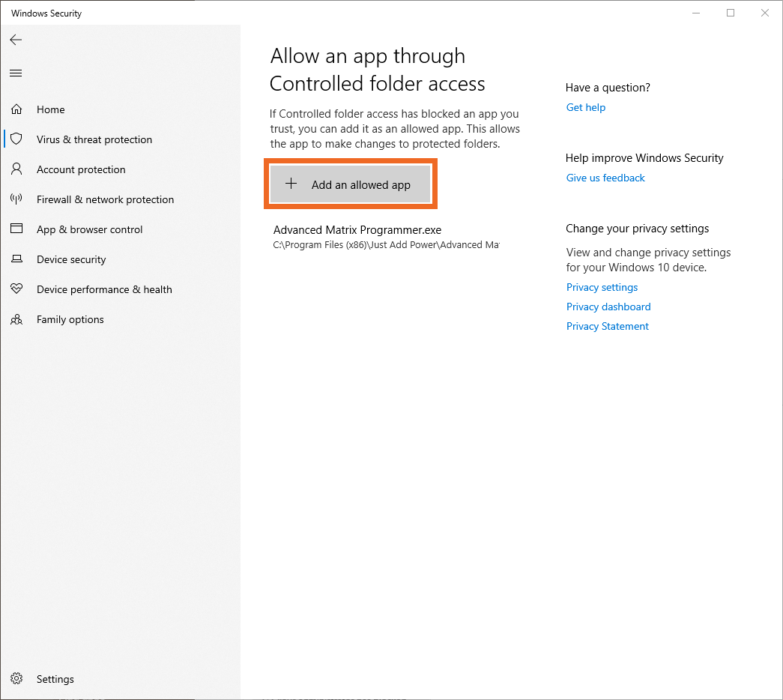Screen dimensions: 783x700
Task: Maximize the Windows Security window
Action: click(731, 13)
